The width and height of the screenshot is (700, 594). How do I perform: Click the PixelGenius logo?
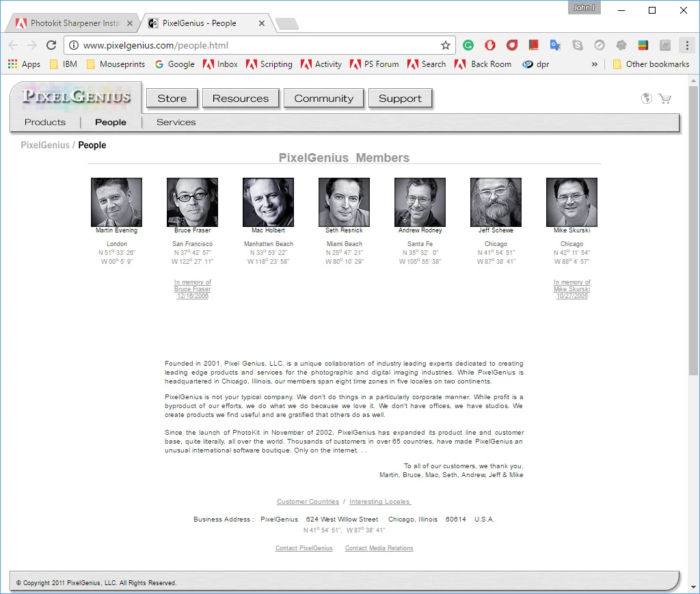(77, 96)
